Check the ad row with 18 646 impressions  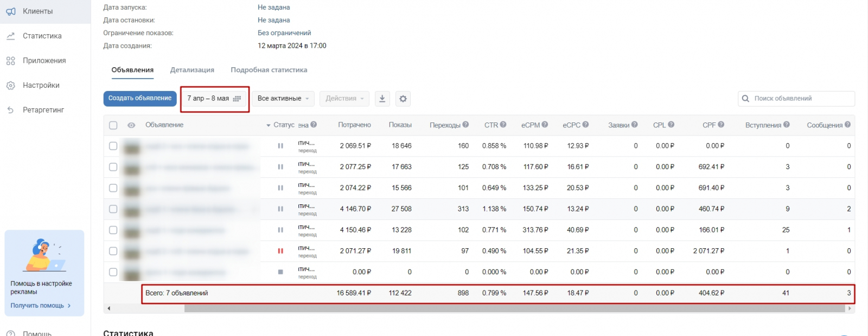[x=113, y=146]
